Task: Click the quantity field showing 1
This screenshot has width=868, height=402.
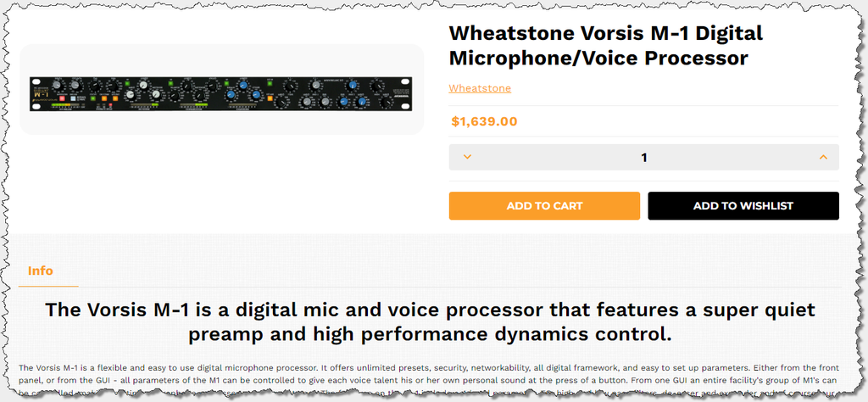Action: (644, 157)
